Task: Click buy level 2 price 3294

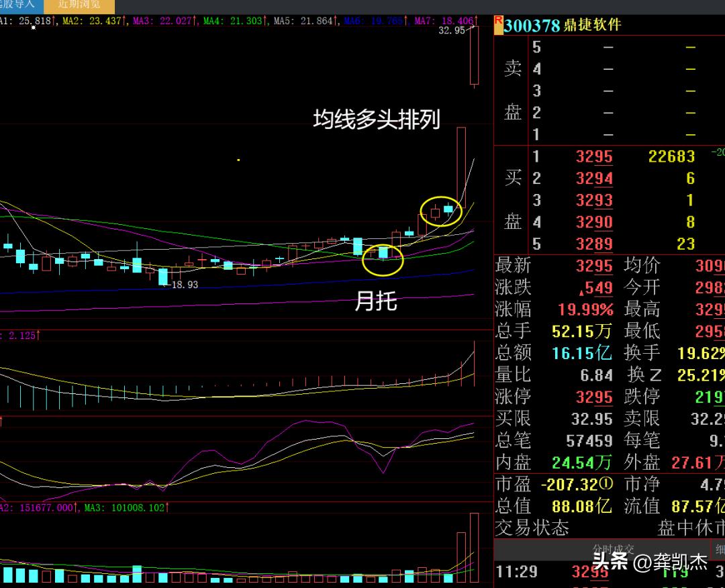Action: [x=594, y=179]
